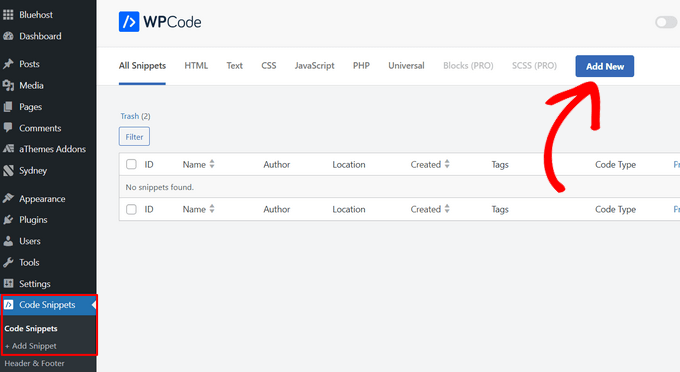This screenshot has width=680, height=372.
Task: Click the Media library icon
Action: 8,85
